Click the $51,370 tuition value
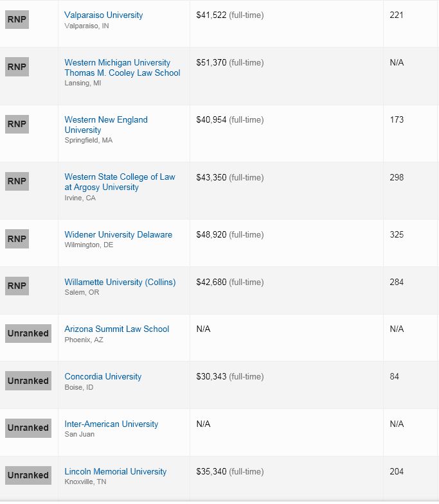 (x=211, y=63)
